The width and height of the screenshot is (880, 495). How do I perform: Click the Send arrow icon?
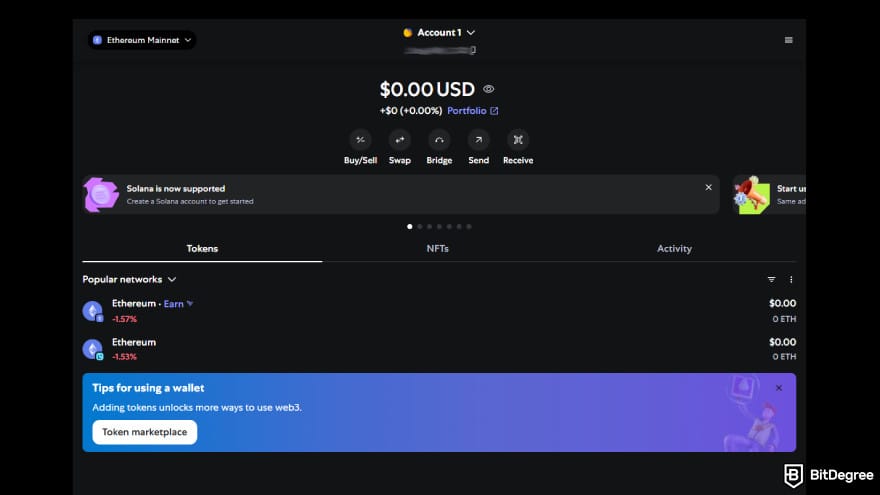pyautogui.click(x=479, y=140)
